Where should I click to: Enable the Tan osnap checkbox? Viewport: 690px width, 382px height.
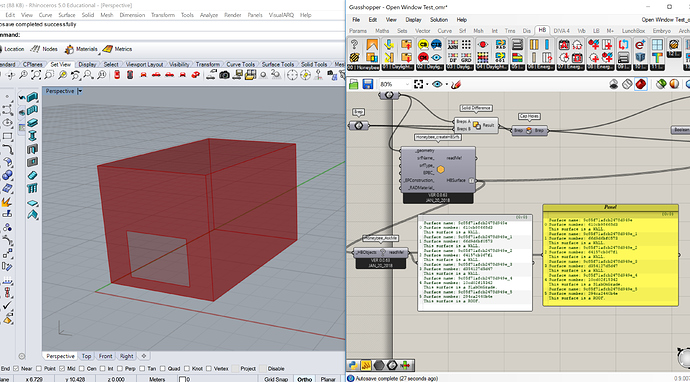(143, 368)
